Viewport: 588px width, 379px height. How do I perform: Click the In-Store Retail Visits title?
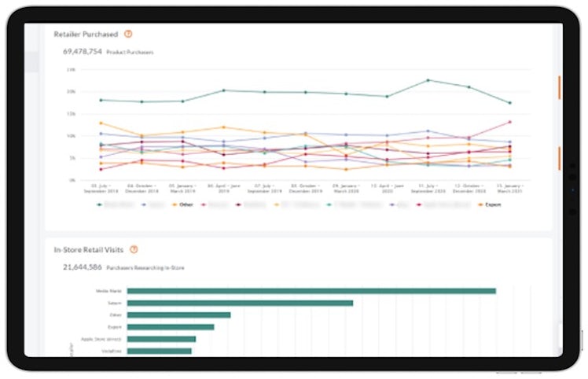pos(89,249)
